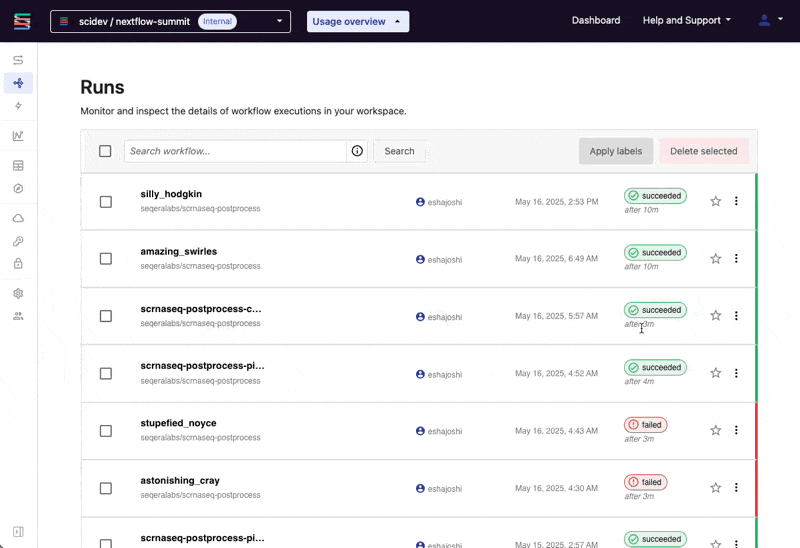Open the scidev / nextflow-summit workspace dropdown

tap(170, 21)
